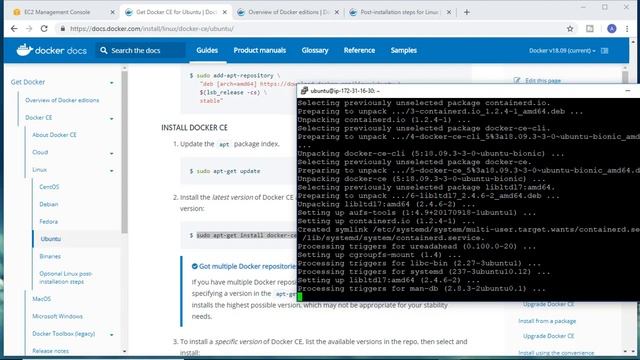Open the Guides menu item

point(207,50)
